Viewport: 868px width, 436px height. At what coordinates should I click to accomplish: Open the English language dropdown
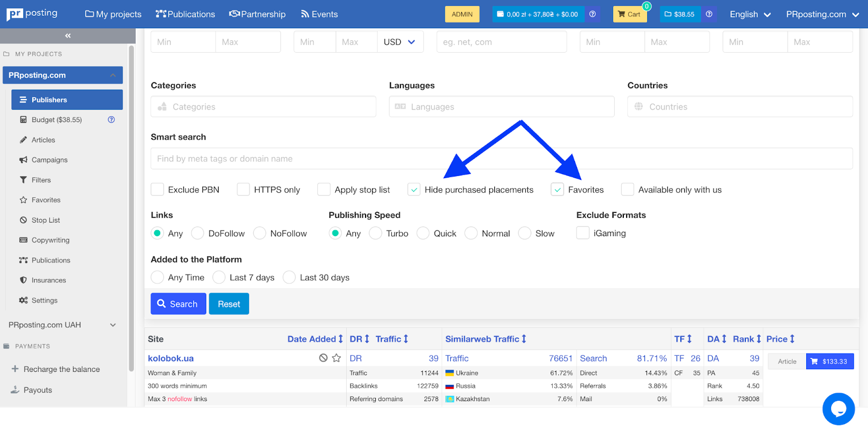point(750,14)
